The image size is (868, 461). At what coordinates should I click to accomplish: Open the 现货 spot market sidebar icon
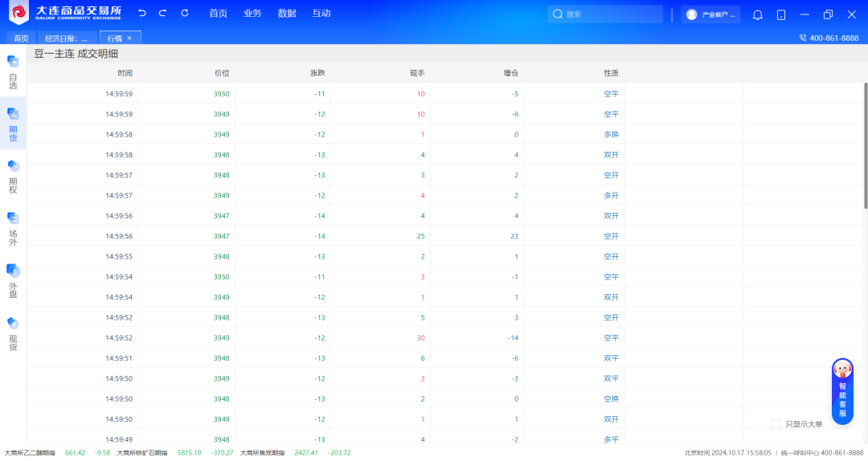13,332
